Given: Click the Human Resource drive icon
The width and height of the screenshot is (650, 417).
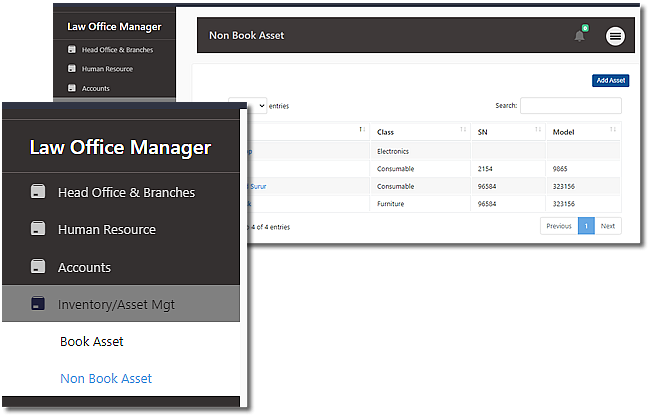Looking at the screenshot, I should [39, 229].
